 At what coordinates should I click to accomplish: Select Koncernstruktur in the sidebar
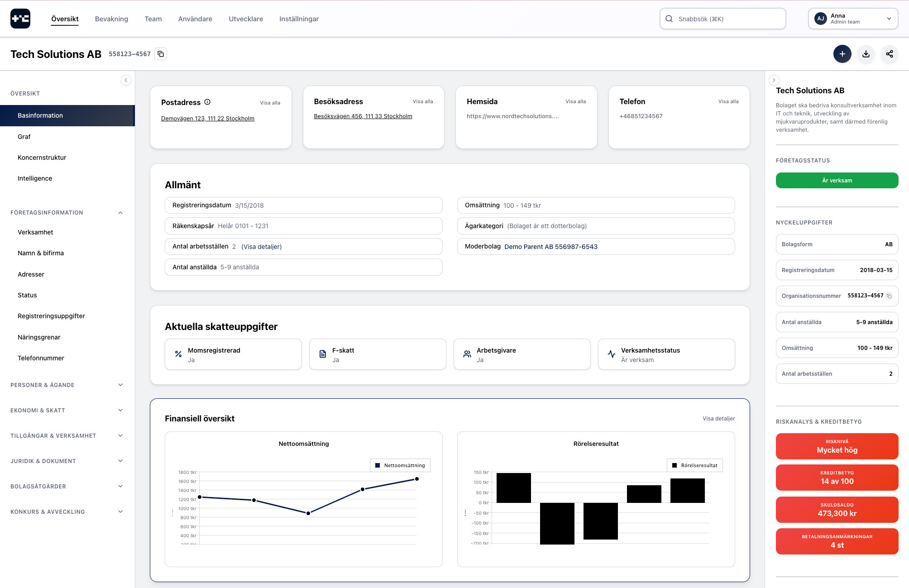coord(42,158)
